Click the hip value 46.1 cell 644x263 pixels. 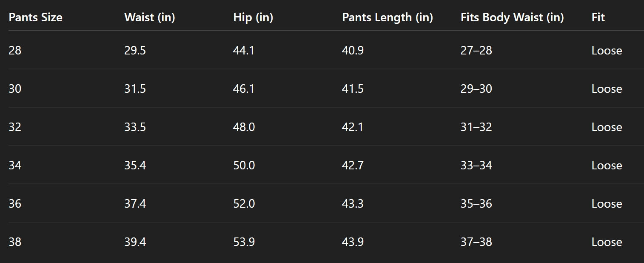(244, 89)
